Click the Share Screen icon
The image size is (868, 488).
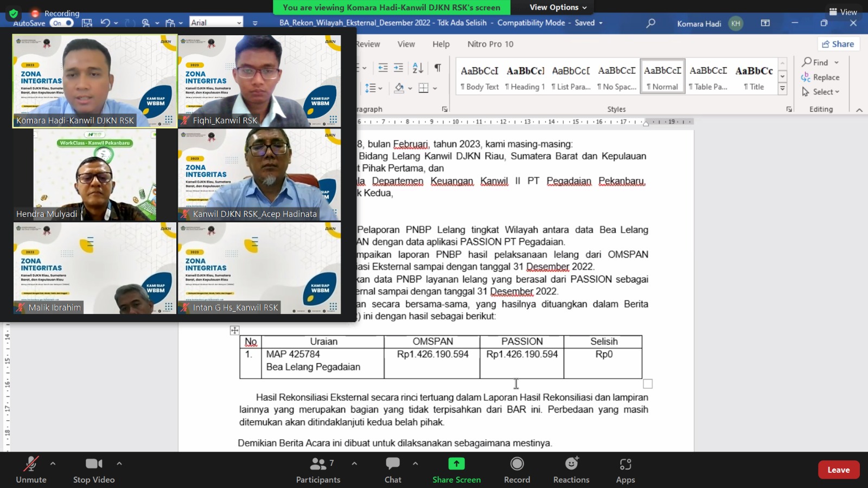click(456, 464)
